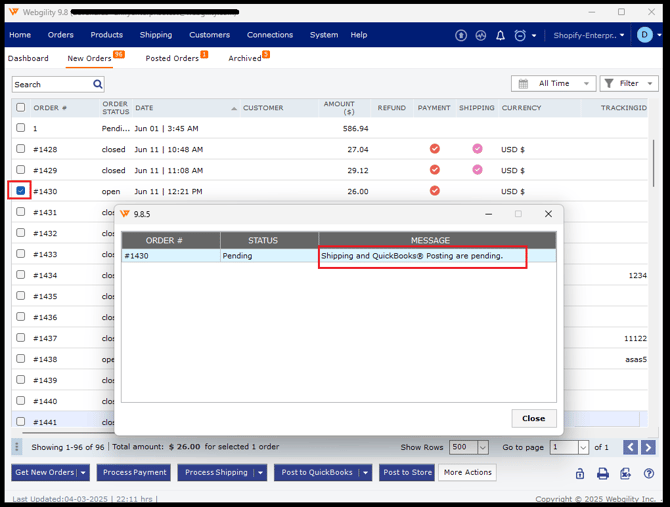Go to next page with the right arrow
The height and width of the screenshot is (507, 670).
point(648,447)
